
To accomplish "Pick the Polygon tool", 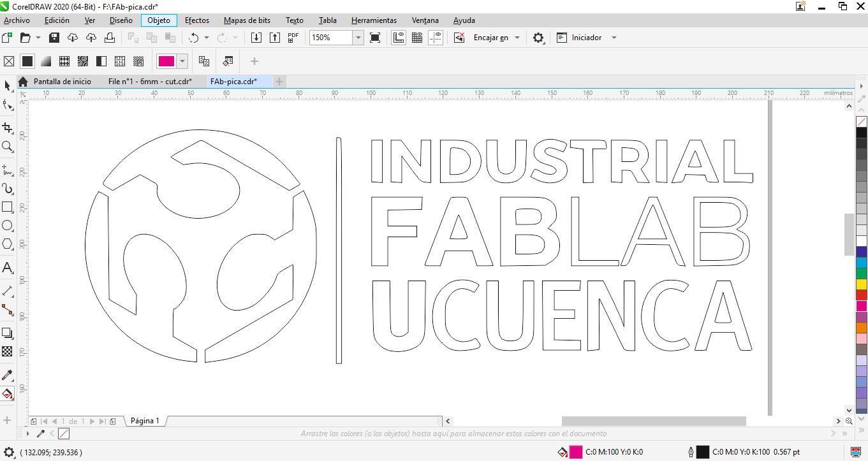I will click(8, 244).
